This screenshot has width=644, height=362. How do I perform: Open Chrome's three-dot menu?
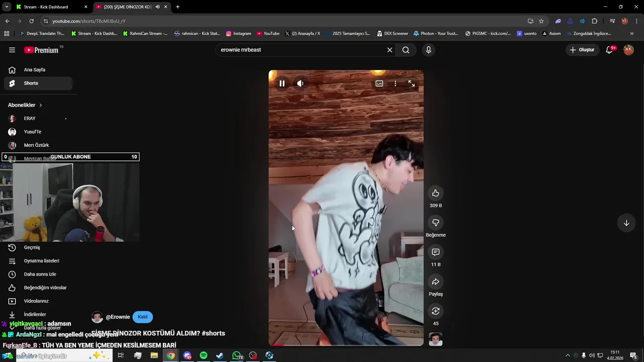coord(637,21)
